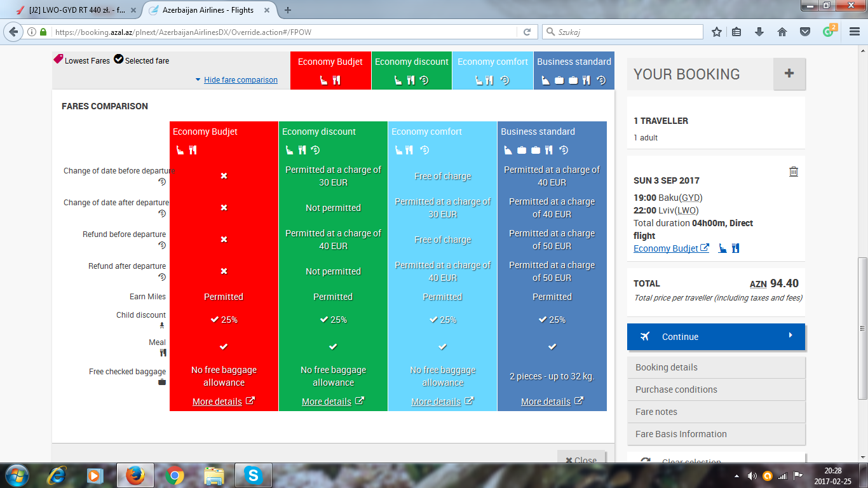The image size is (868, 488).
Task: Click the Action Center flag tray icon
Action: coord(798,476)
